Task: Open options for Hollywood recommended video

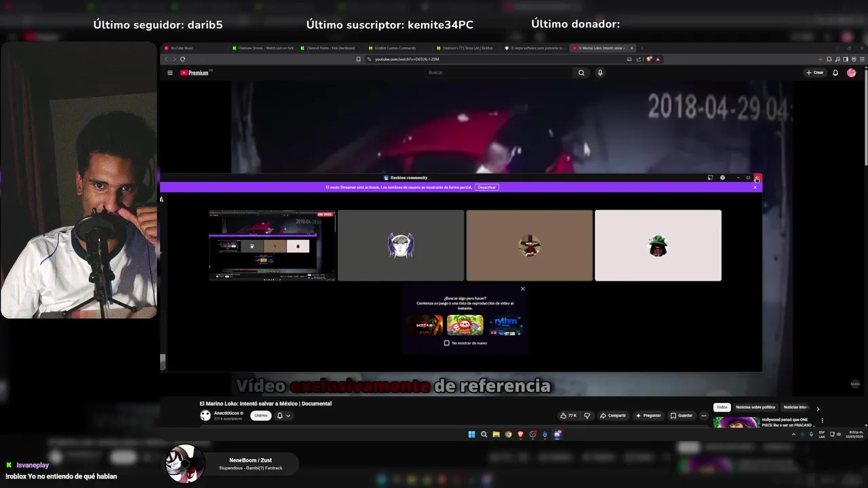Action: pyautogui.click(x=823, y=420)
